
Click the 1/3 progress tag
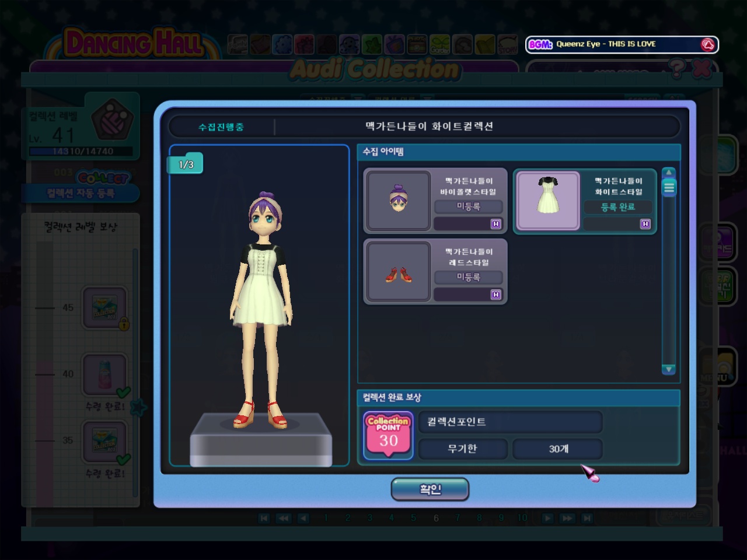[x=186, y=165]
